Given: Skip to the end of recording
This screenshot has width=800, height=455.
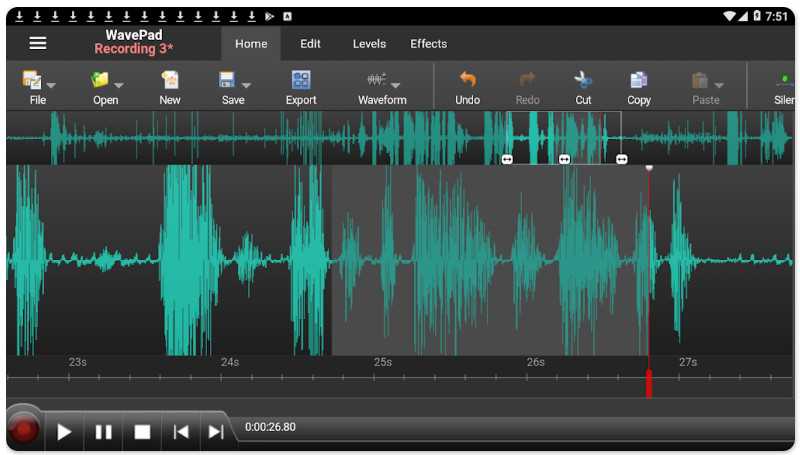Looking at the screenshot, I should pos(216,432).
